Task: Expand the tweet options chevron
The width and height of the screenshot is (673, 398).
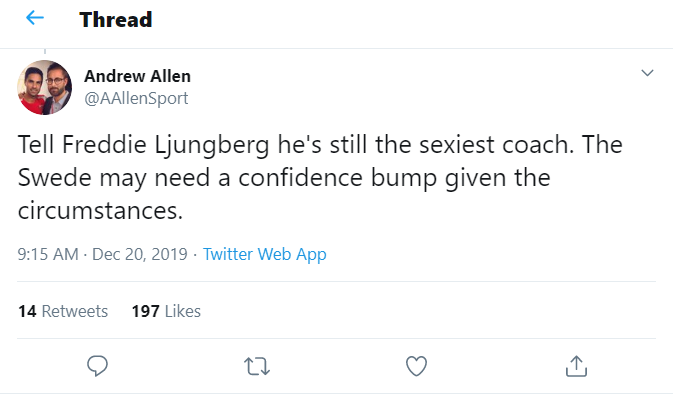Action: [x=647, y=73]
